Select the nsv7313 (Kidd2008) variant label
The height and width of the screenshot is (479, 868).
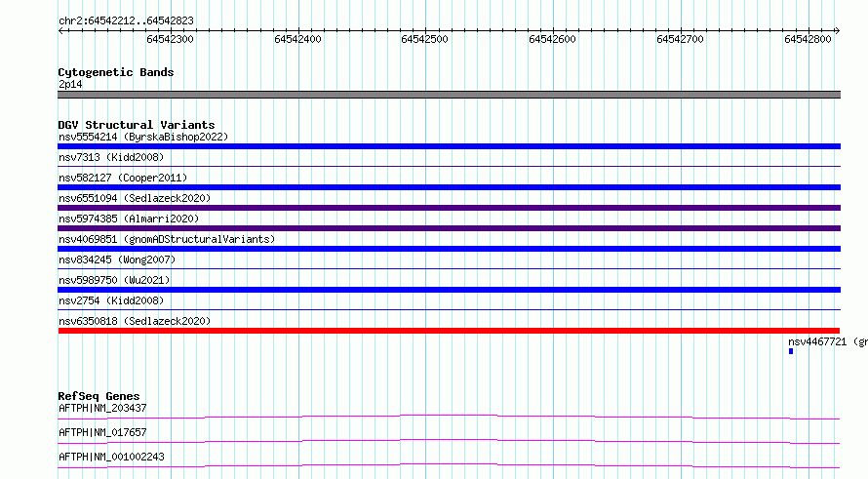coord(111,157)
